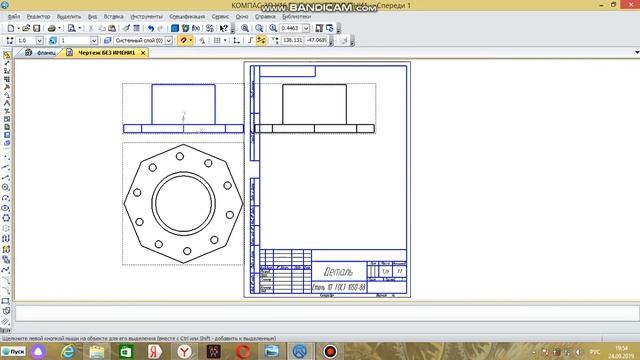
Task: Select the octagonal flange top view
Action: point(183,203)
